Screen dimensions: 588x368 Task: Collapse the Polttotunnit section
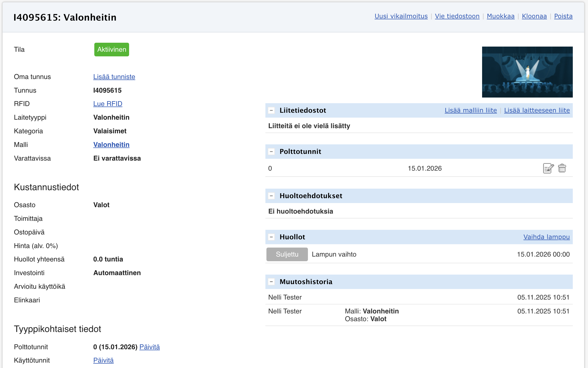[x=271, y=152]
